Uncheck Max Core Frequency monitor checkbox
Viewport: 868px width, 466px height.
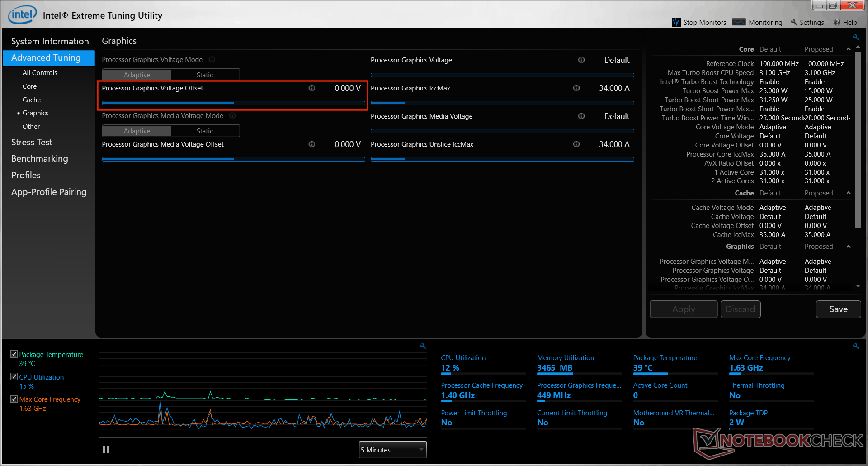click(14, 399)
